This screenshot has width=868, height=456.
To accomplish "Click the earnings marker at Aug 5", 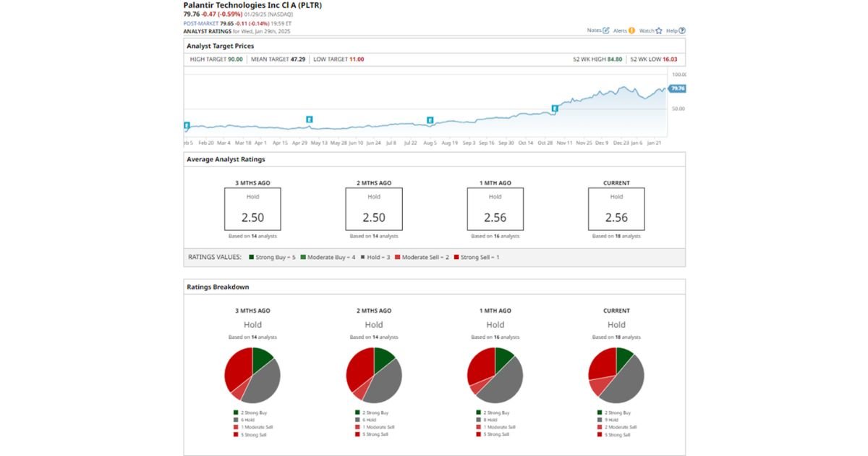I will 430,120.
